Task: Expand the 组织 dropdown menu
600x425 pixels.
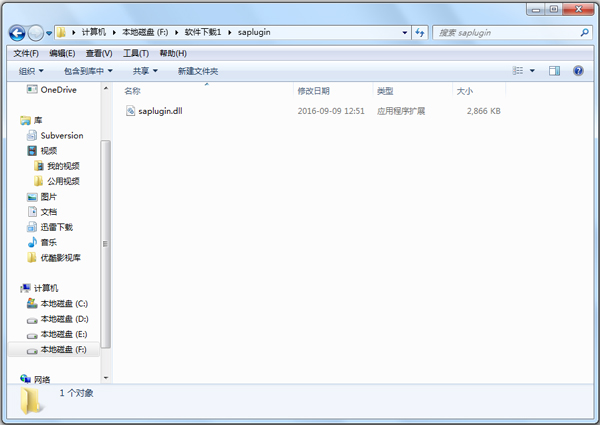Action: pyautogui.click(x=31, y=71)
